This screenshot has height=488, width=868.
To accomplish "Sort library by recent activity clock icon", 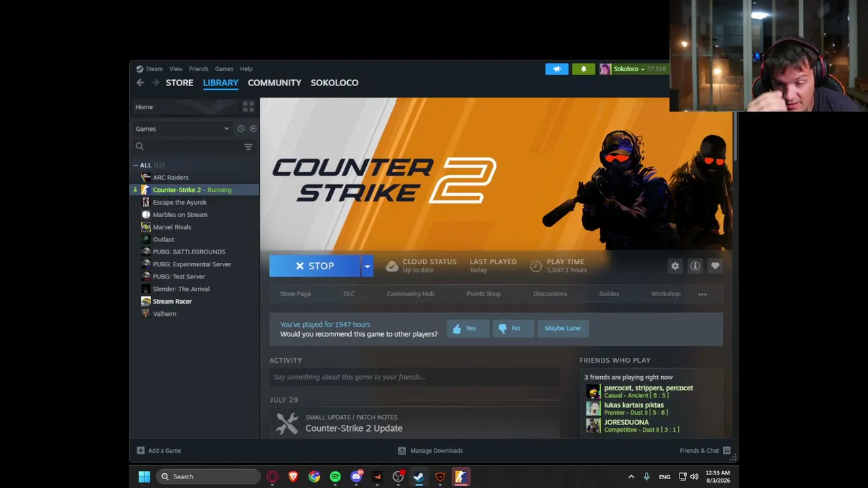I will pyautogui.click(x=241, y=129).
